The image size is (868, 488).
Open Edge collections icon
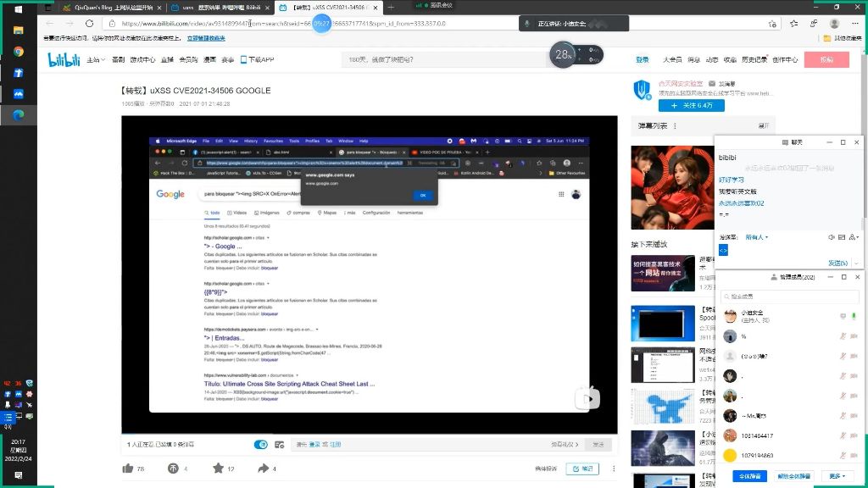coord(814,23)
